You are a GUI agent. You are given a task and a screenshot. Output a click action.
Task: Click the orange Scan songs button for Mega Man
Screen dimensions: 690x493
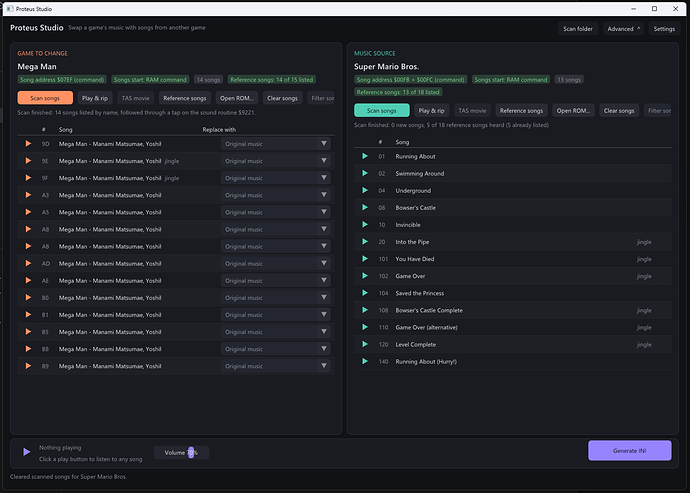click(x=45, y=98)
